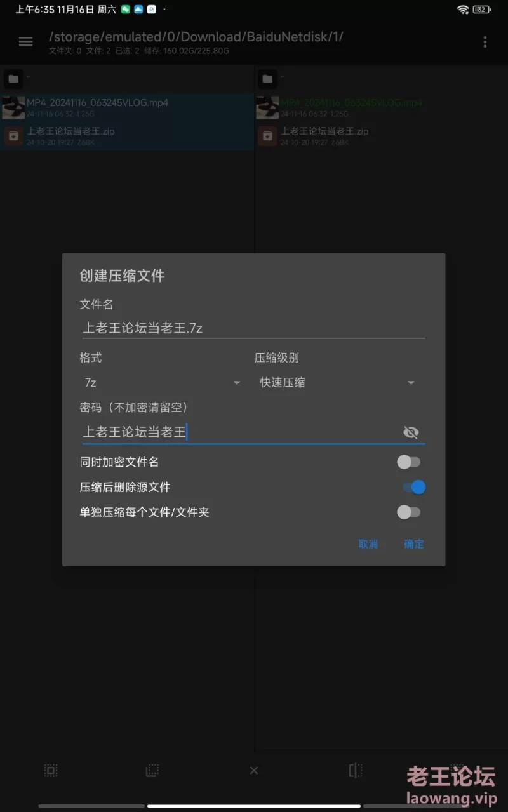Enable 单独压缩每个文件/文件夹 switch
508x812 pixels.
[x=408, y=512]
